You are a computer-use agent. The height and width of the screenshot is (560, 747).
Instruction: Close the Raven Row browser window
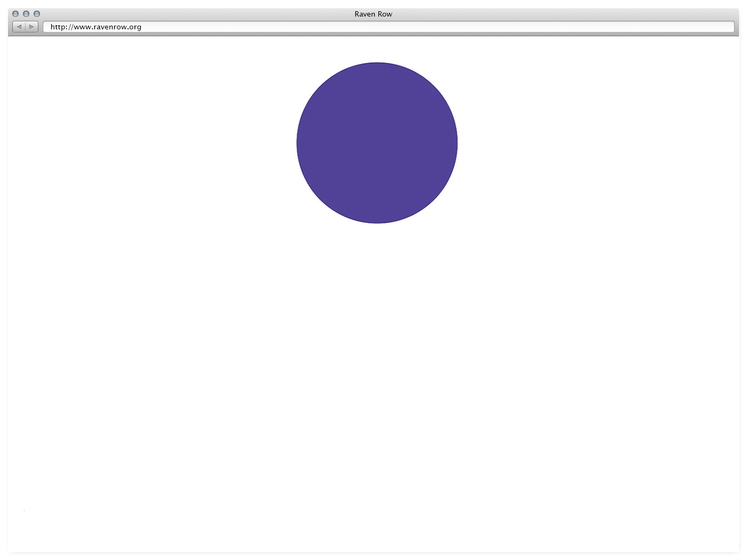(x=15, y=14)
